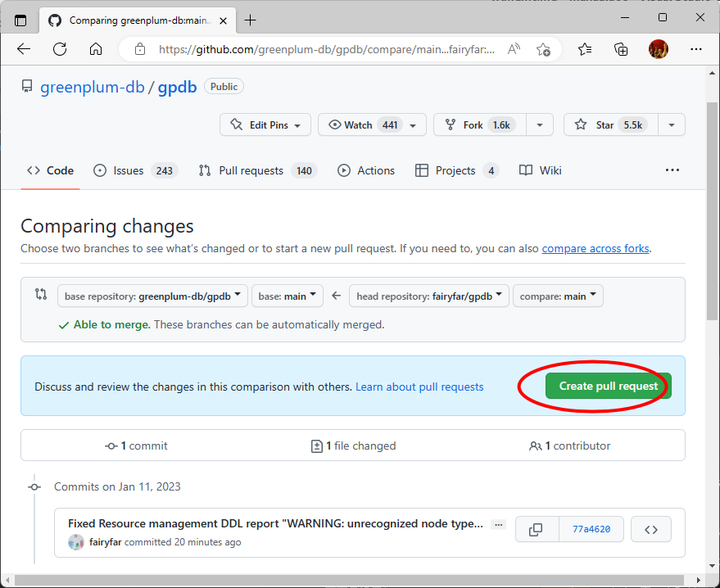Open the greenplum-db organization link
The image size is (720, 588).
93,87
